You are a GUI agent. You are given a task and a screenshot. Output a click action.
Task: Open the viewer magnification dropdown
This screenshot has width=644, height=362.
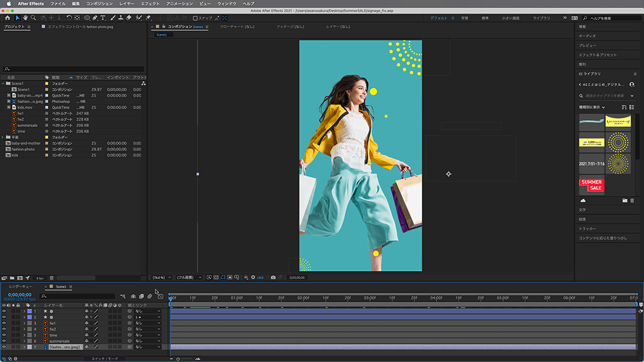coord(162,277)
